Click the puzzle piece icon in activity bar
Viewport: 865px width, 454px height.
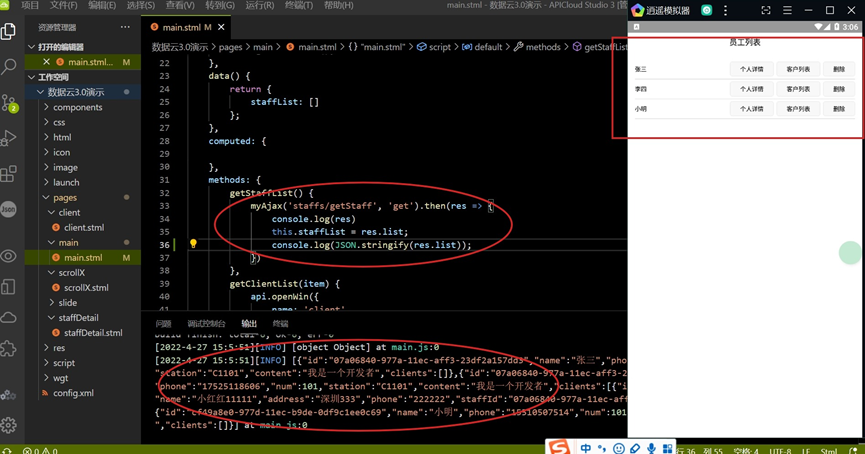pyautogui.click(x=8, y=349)
